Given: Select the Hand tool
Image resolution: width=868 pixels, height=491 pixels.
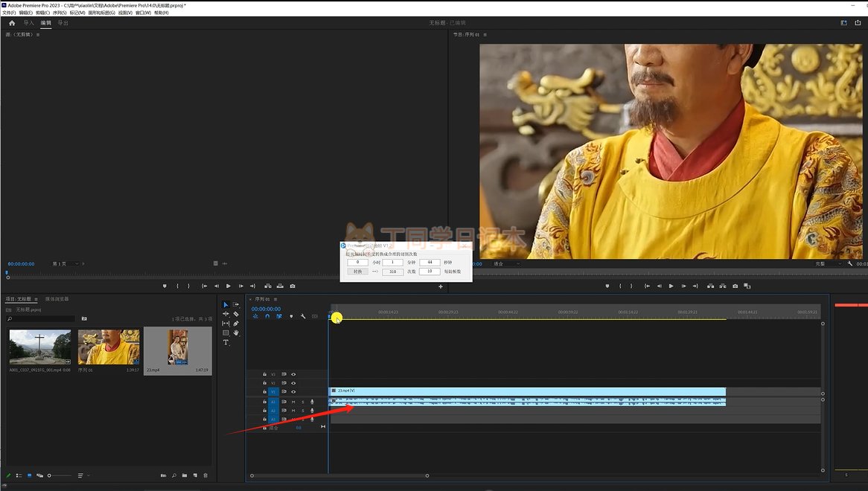Looking at the screenshot, I should [236, 333].
